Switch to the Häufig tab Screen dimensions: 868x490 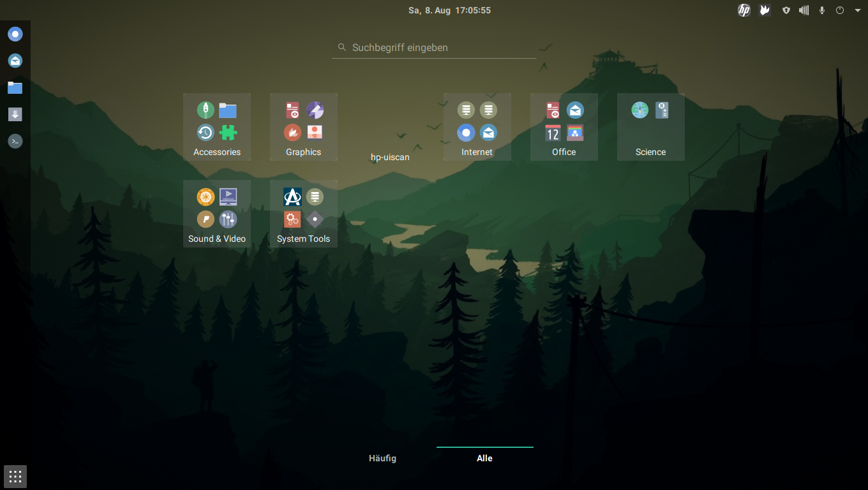tap(383, 458)
